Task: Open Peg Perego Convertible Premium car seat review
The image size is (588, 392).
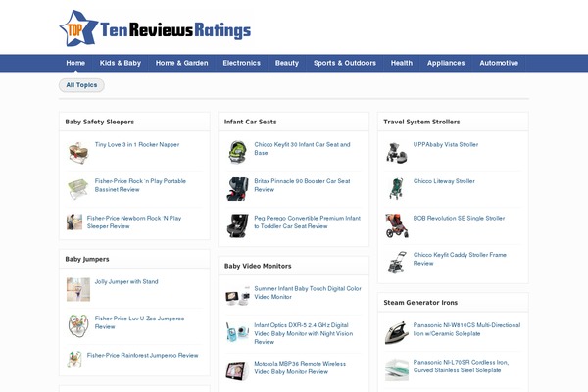Action: tap(308, 222)
